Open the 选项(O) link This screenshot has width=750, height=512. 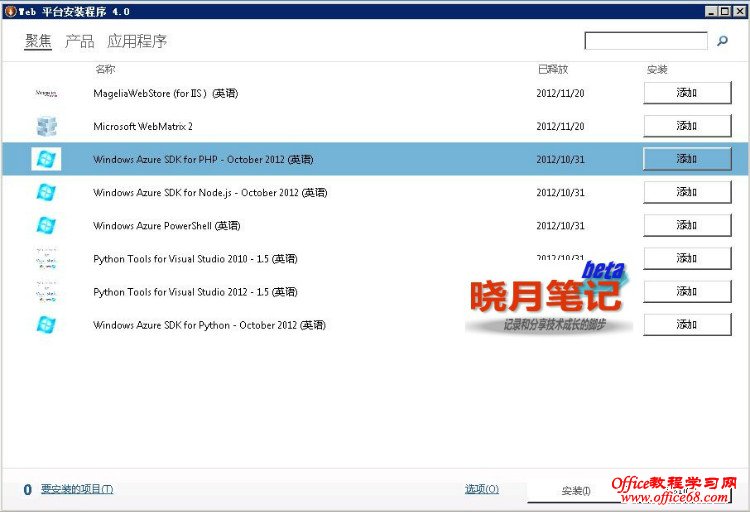point(482,489)
